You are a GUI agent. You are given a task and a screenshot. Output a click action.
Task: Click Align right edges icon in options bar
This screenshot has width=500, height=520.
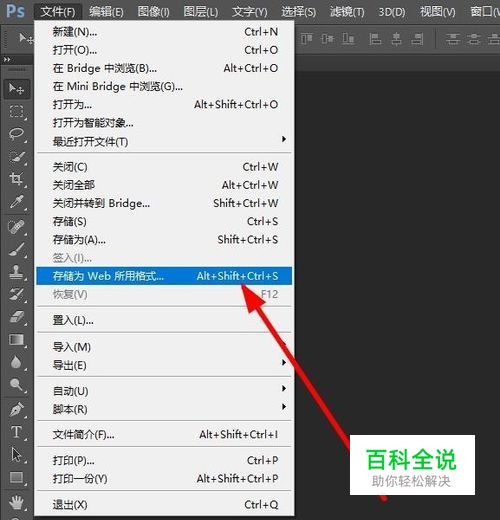(417, 39)
